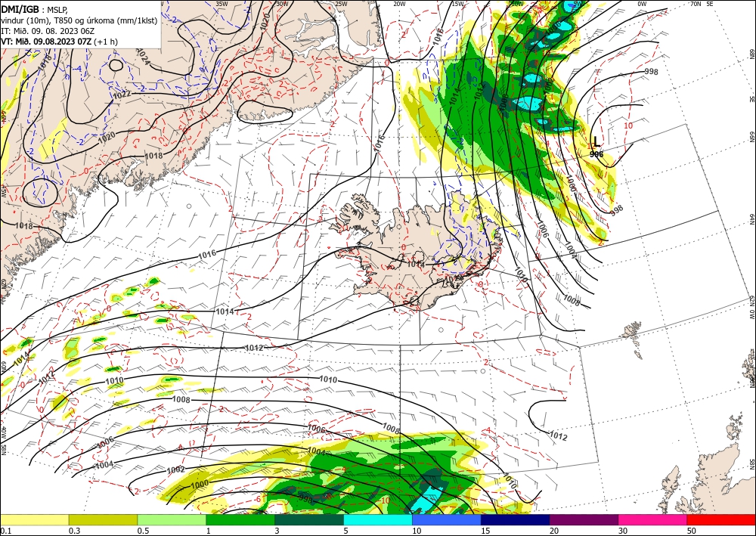
Task: Click the "1022" isobar label over Greenland
Action: tap(122, 95)
